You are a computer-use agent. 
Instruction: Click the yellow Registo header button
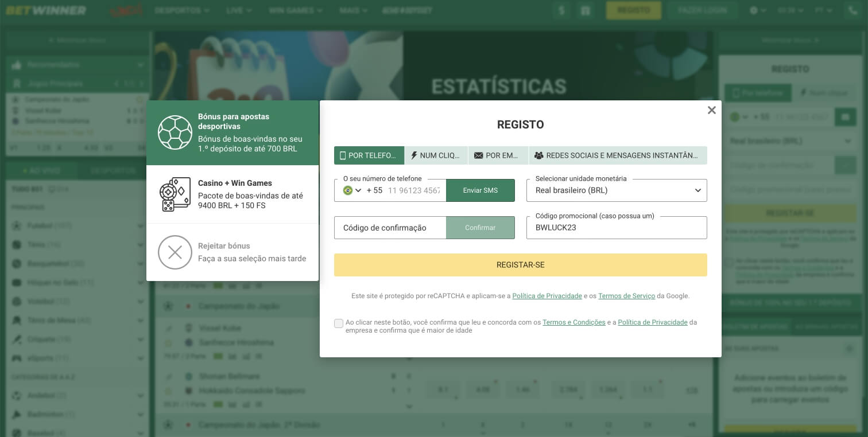[x=634, y=10]
